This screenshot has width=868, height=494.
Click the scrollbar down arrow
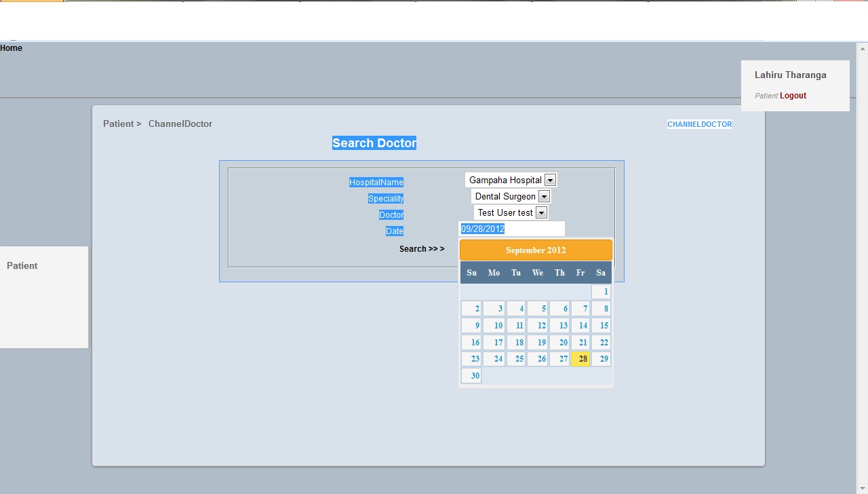pos(862,489)
